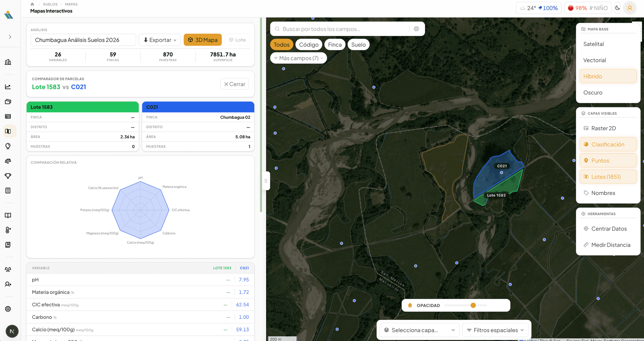Switch to the 3D Mapa view

[x=203, y=40]
